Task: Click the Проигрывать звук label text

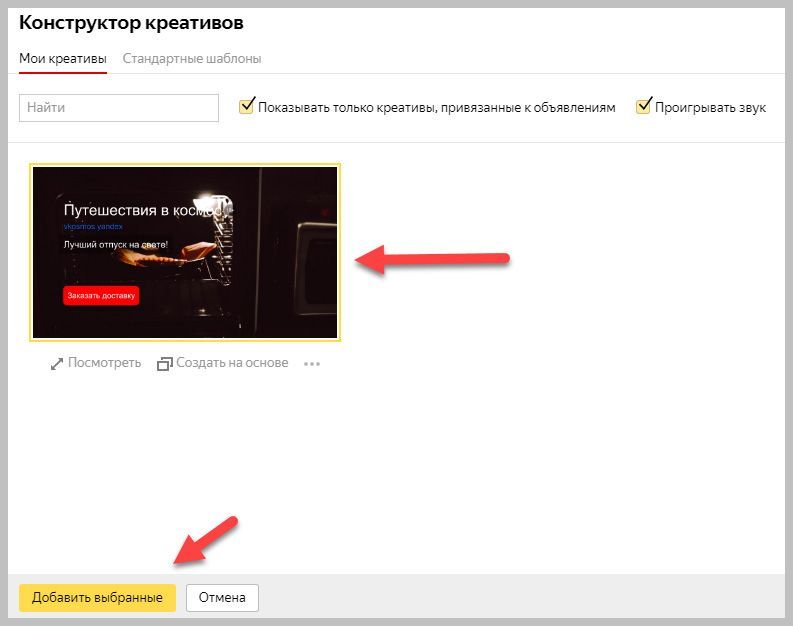Action: [x=710, y=108]
